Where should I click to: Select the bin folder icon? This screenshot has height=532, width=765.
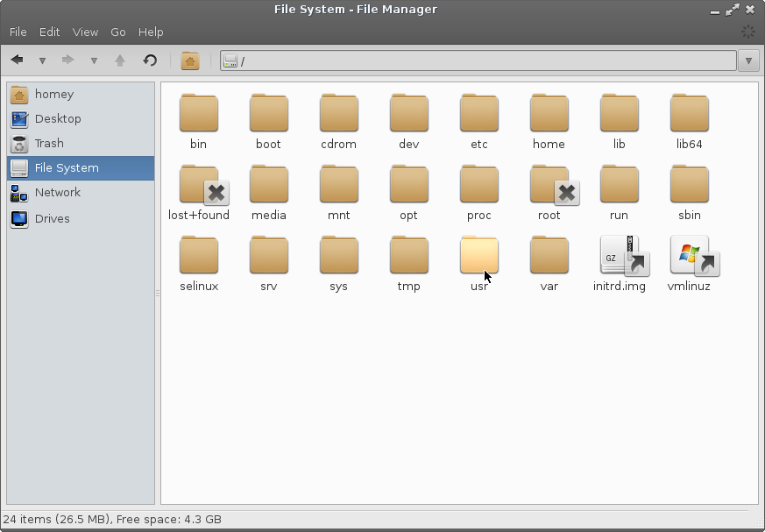(199, 113)
